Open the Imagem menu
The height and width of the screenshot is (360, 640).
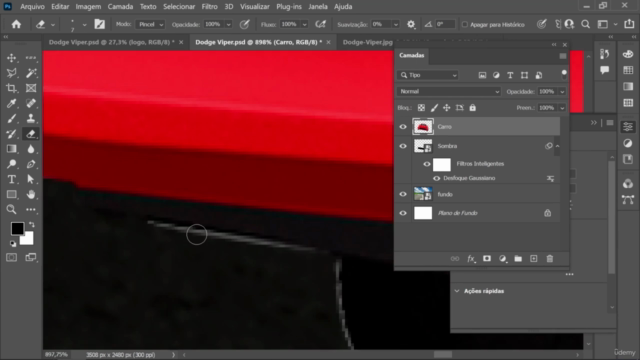pyautogui.click(x=88, y=7)
